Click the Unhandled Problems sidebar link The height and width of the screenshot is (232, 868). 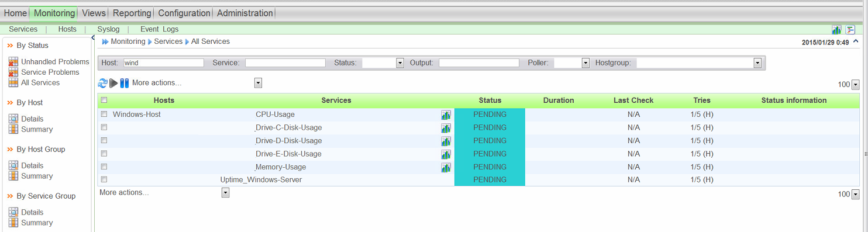pyautogui.click(x=55, y=62)
